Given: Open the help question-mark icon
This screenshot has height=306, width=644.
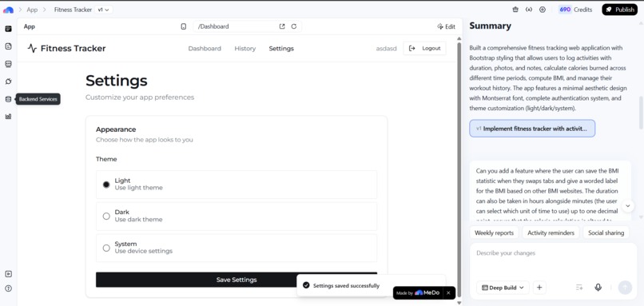Looking at the screenshot, I should point(8,288).
